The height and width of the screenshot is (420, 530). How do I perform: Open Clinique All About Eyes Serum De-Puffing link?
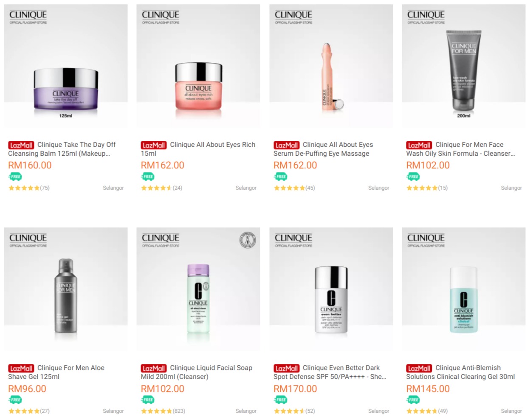coord(323,149)
